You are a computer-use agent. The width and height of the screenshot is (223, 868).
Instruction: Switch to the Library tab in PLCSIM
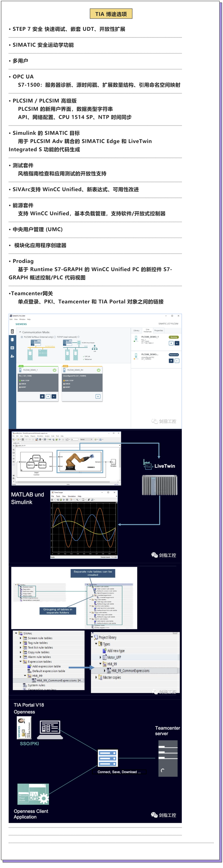(x=136, y=330)
